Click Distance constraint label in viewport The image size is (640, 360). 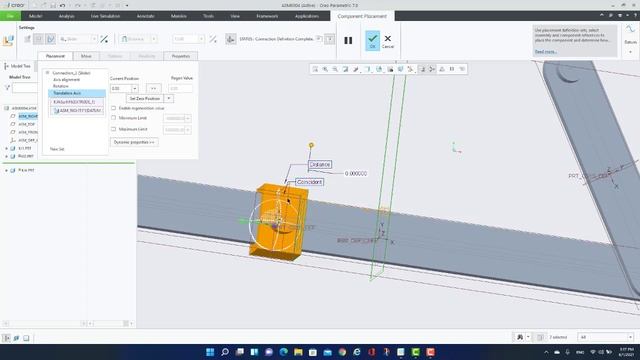[320, 164]
